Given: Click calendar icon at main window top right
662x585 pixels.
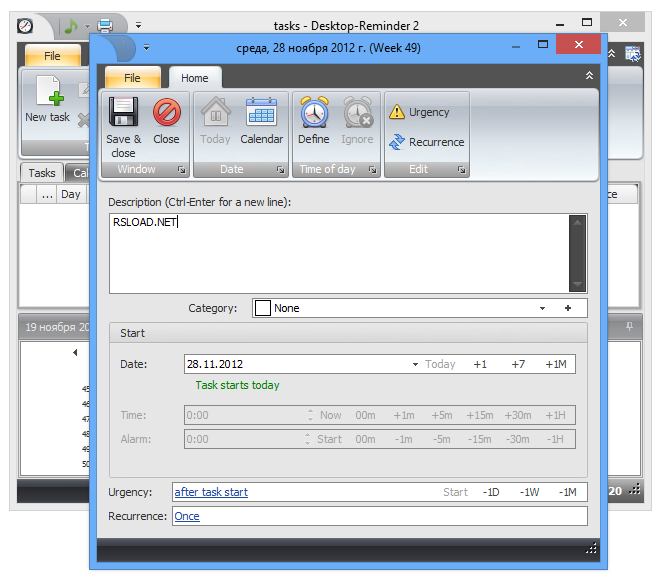Looking at the screenshot, I should 632,54.
